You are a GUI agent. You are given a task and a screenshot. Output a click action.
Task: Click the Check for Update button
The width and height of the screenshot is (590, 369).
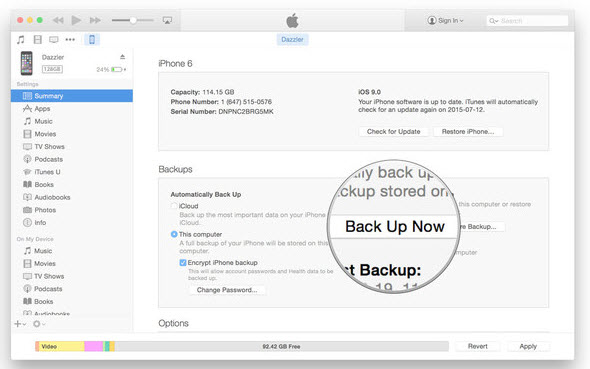pyautogui.click(x=394, y=132)
